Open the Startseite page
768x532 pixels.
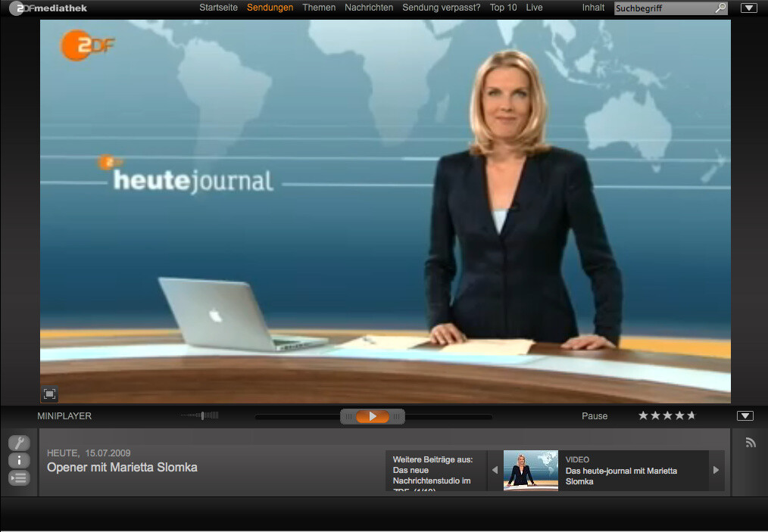click(218, 8)
